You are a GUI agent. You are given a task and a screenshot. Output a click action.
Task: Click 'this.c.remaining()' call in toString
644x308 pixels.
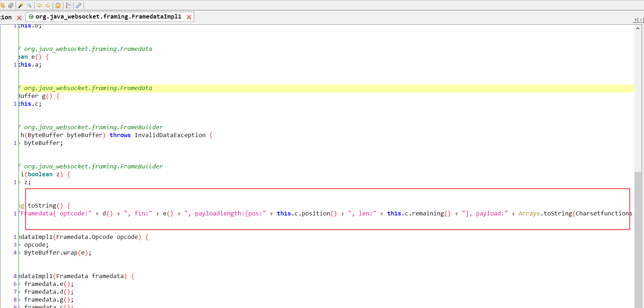(x=419, y=213)
